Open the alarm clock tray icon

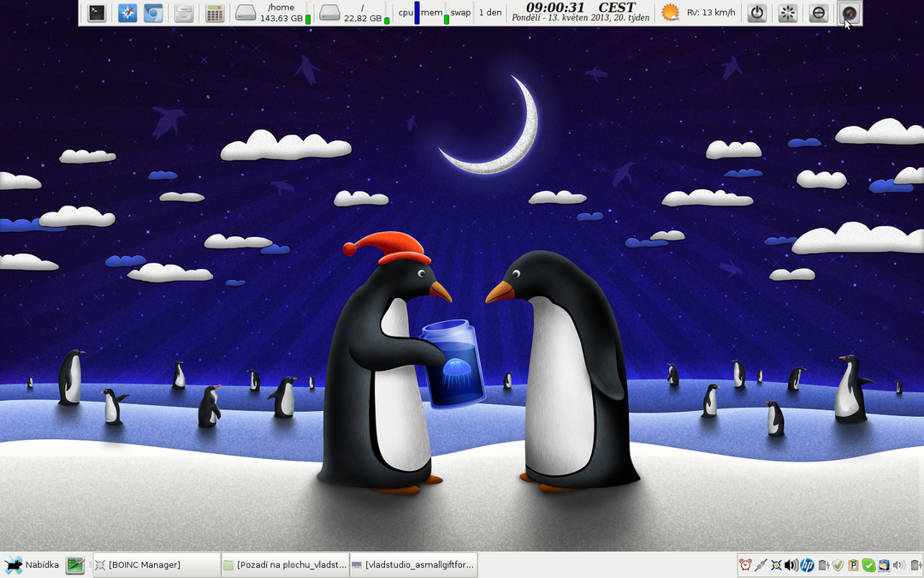(x=745, y=565)
